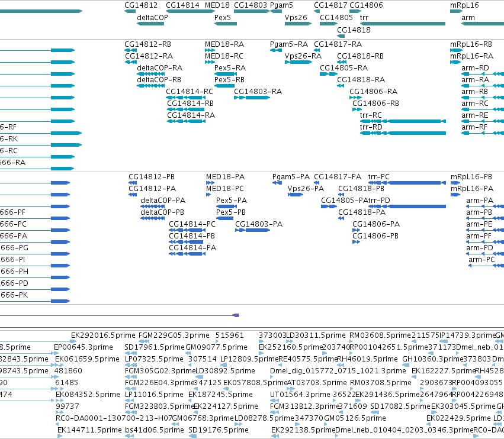Select the Pgam5 gene label
This screenshot has width=504, height=439.
point(281,5)
